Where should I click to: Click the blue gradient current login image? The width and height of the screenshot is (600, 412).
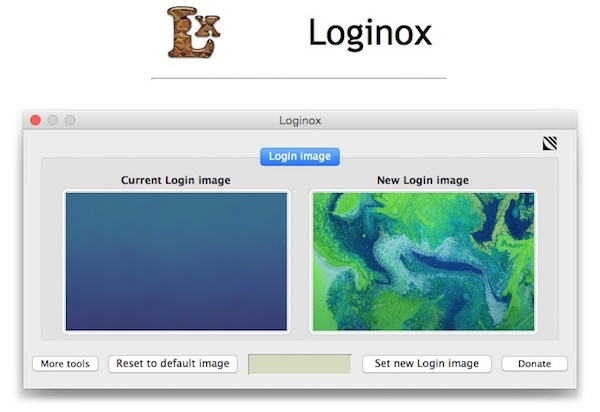176,261
